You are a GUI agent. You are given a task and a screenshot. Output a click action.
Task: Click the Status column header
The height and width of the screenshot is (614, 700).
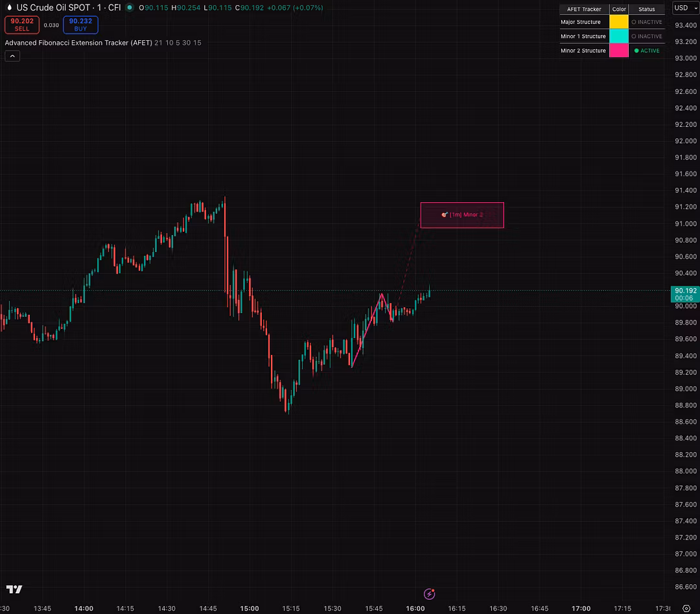point(646,9)
